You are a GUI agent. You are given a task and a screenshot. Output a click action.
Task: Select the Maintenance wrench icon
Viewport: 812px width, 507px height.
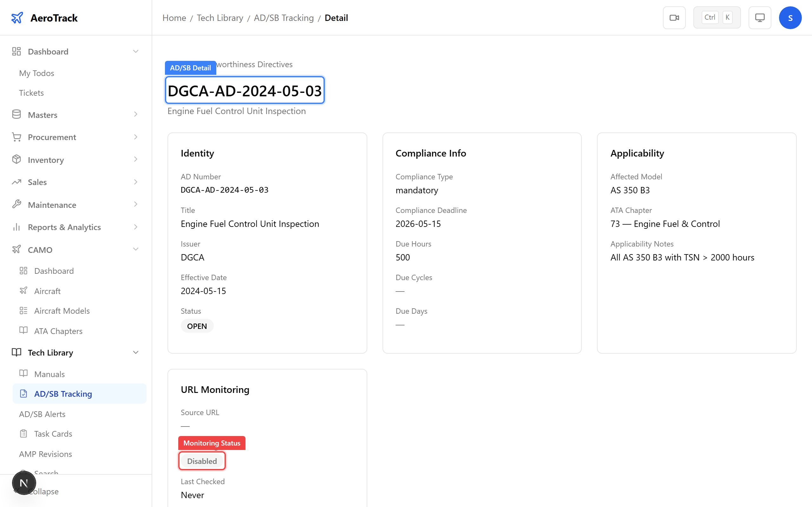coord(16,205)
